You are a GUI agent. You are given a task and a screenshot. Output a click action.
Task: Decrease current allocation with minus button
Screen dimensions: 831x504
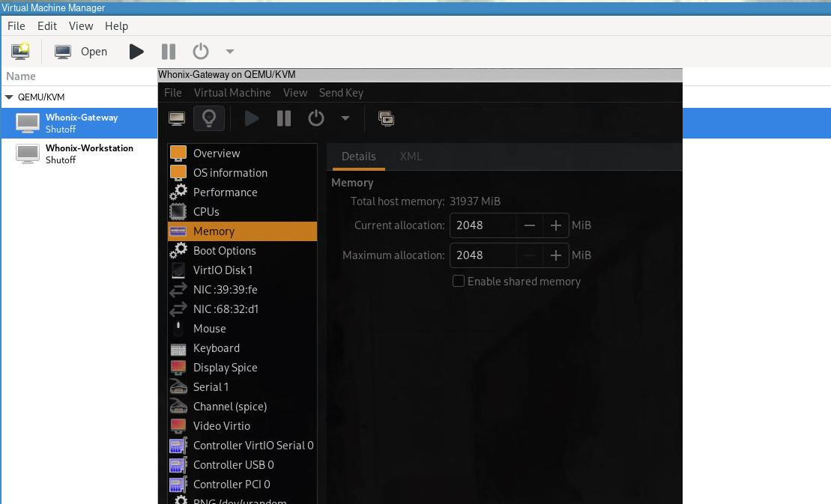(x=530, y=225)
